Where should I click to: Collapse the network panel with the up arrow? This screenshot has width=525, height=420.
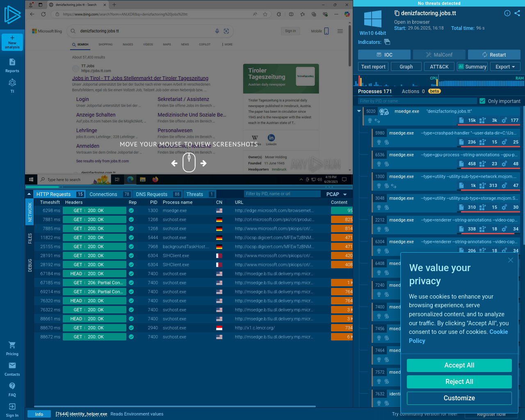(x=29, y=194)
